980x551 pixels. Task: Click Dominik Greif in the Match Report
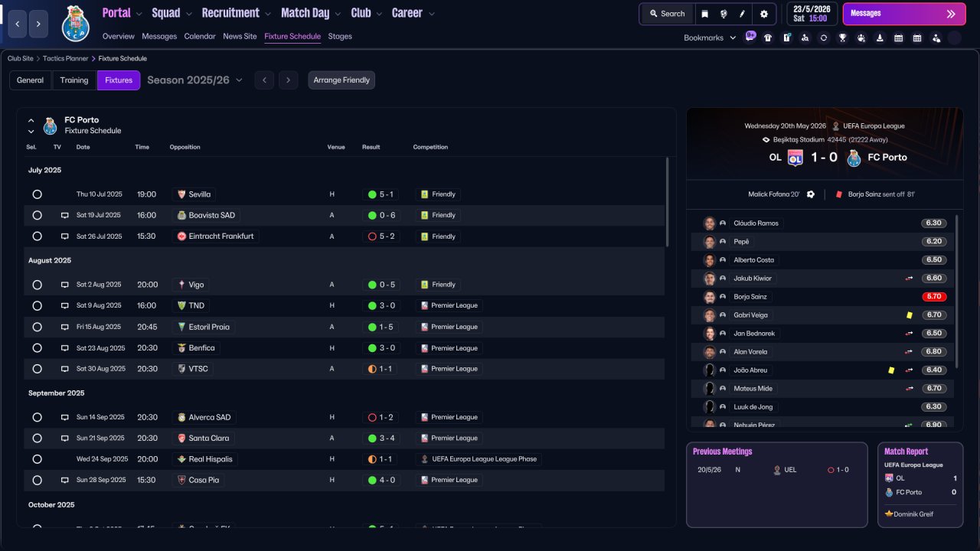913,514
